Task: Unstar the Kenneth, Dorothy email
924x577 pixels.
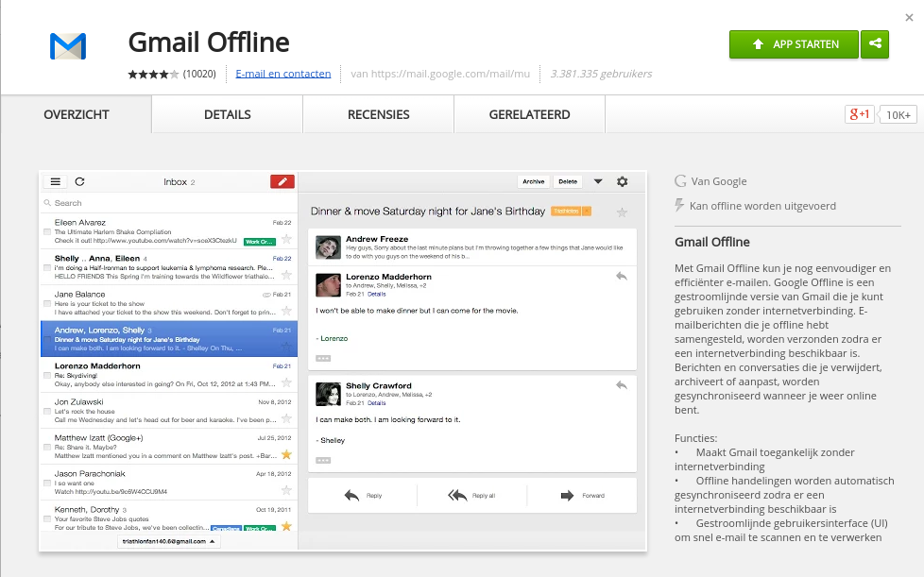Action: [x=286, y=526]
